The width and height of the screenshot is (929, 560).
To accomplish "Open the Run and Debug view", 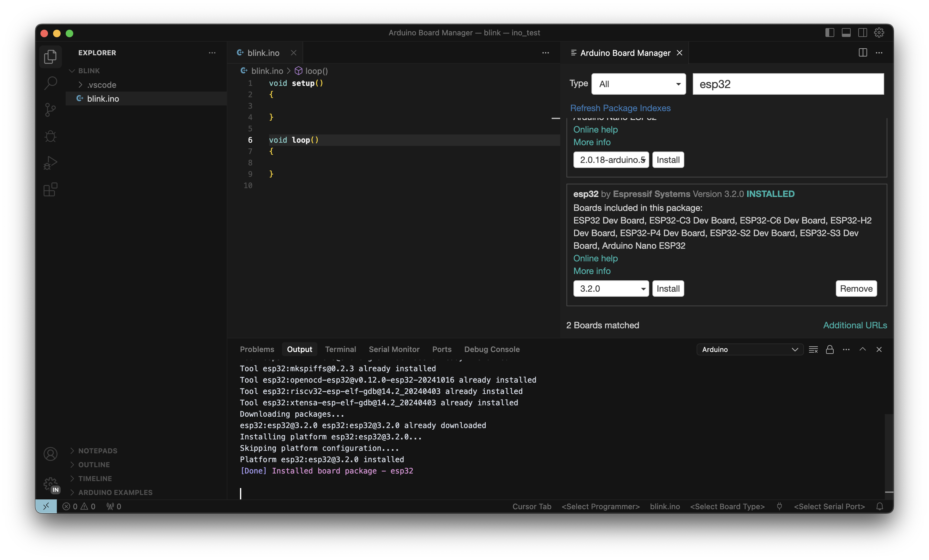I will (50, 163).
